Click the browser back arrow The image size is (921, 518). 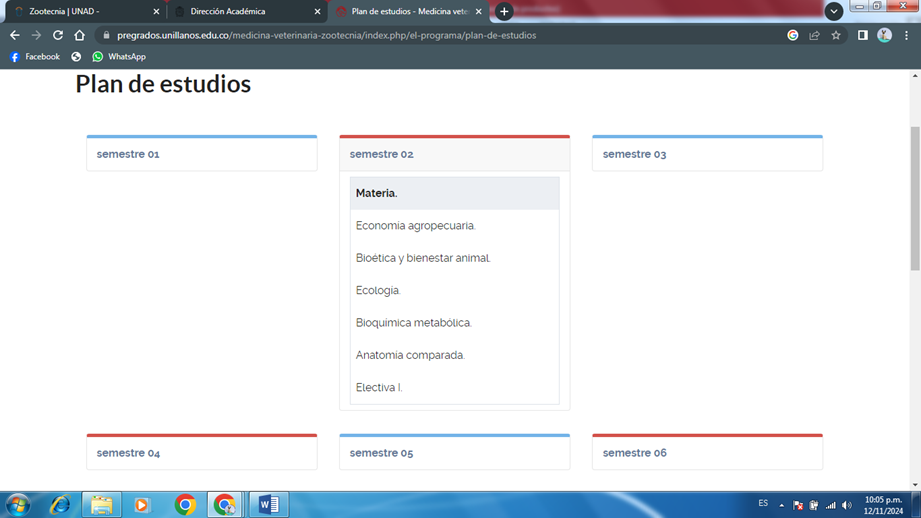point(14,35)
